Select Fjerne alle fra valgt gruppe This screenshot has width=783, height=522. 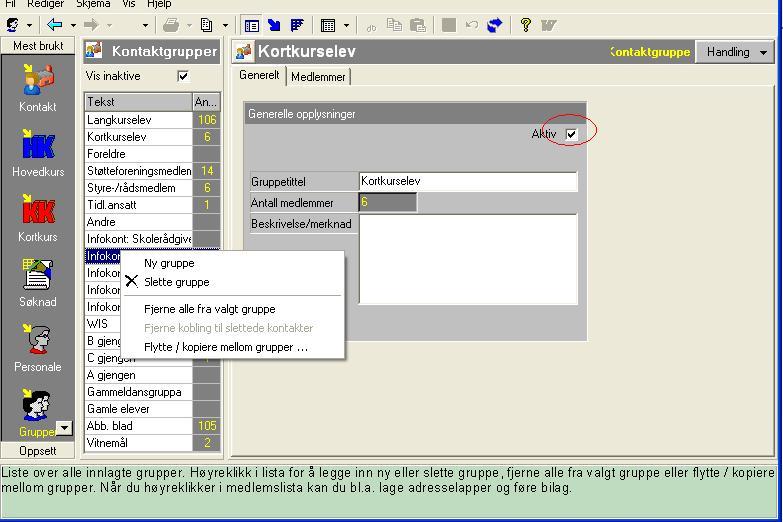pyautogui.click(x=233, y=309)
